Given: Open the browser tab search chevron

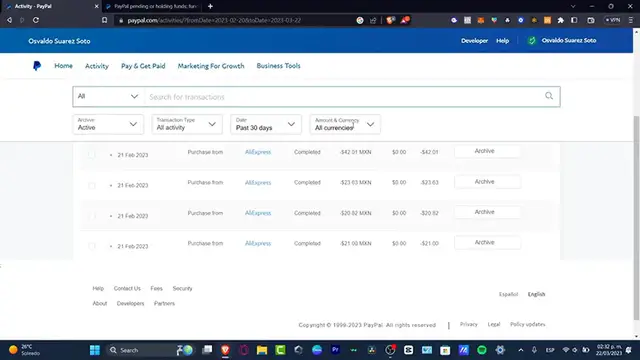Looking at the screenshot, I should [x=573, y=6].
